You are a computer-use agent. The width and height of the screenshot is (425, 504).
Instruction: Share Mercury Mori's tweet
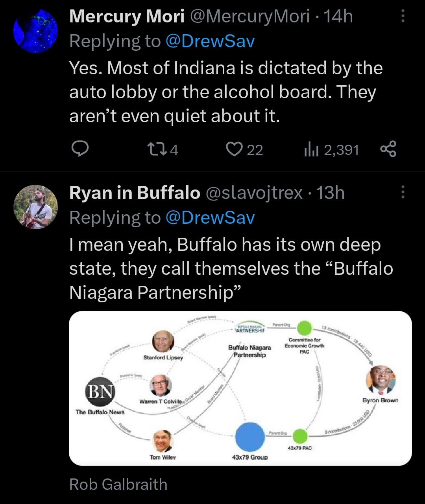click(x=388, y=149)
